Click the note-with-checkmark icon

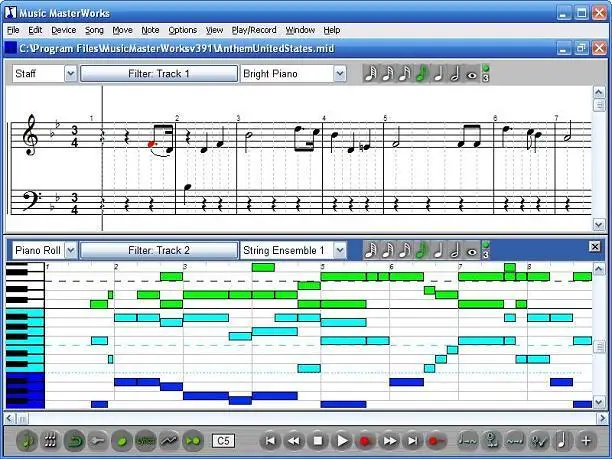539,441
